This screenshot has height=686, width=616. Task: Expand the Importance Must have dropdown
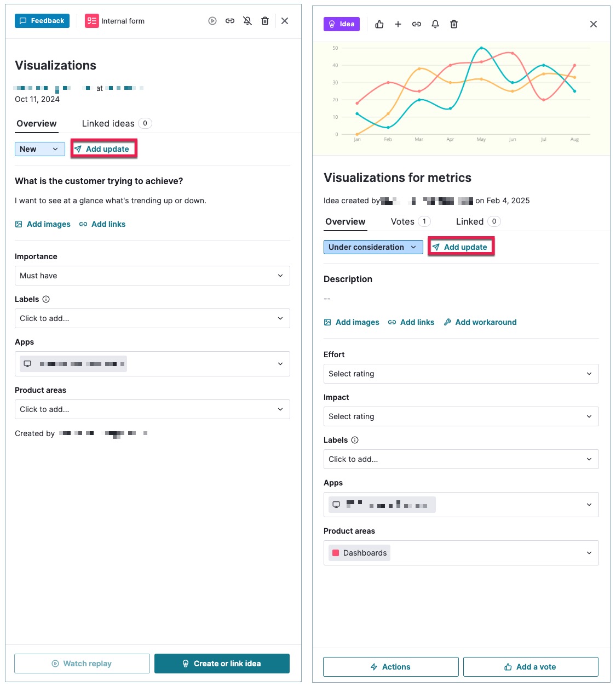coord(152,276)
